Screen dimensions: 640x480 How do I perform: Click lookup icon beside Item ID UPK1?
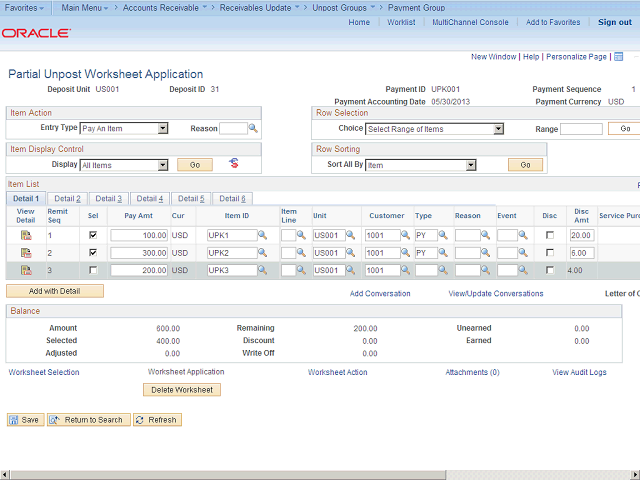pos(262,235)
